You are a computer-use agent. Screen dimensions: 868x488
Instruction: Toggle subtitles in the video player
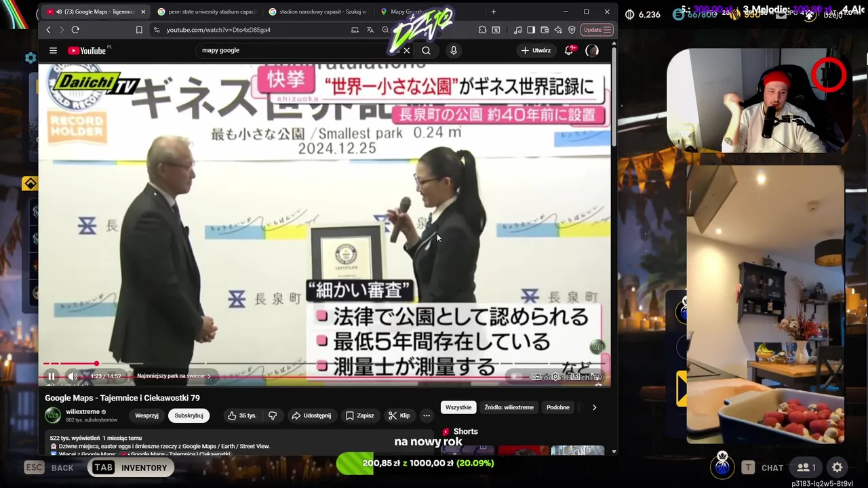[x=536, y=377]
